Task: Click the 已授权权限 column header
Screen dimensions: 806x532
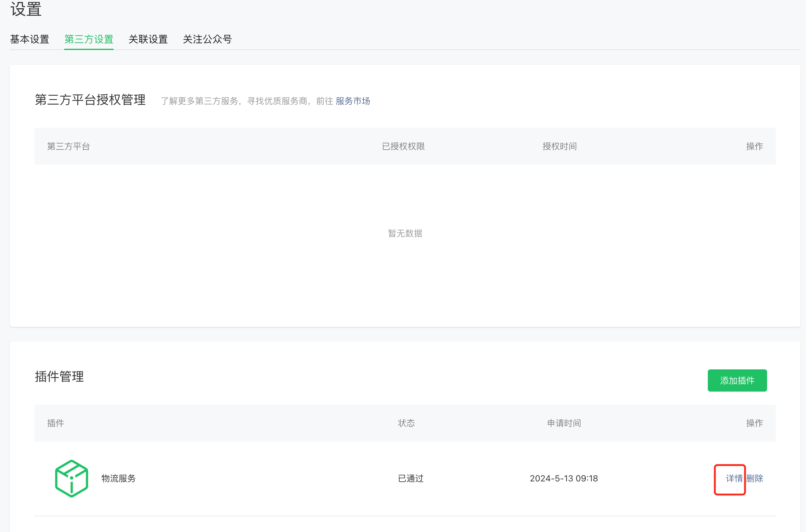Action: tap(403, 147)
